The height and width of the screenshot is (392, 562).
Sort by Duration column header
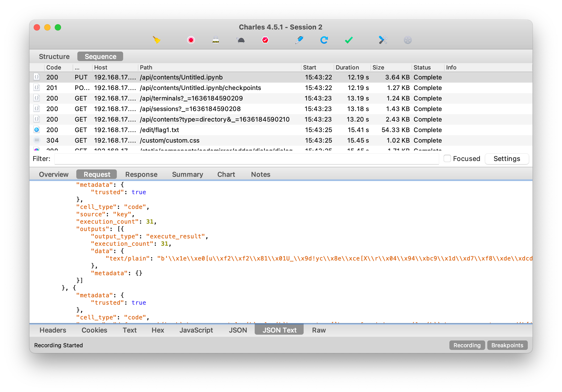tap(352, 67)
